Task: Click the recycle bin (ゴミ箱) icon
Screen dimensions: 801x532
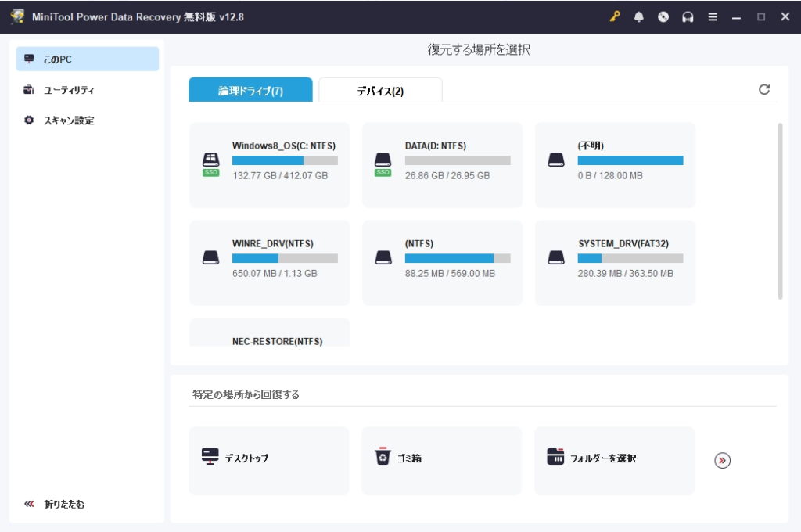Action: coord(382,458)
